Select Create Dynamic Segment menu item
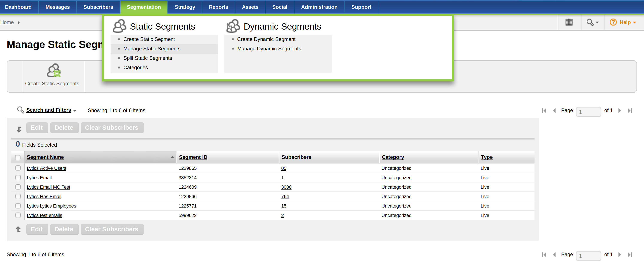The height and width of the screenshot is (274, 644). [266, 39]
